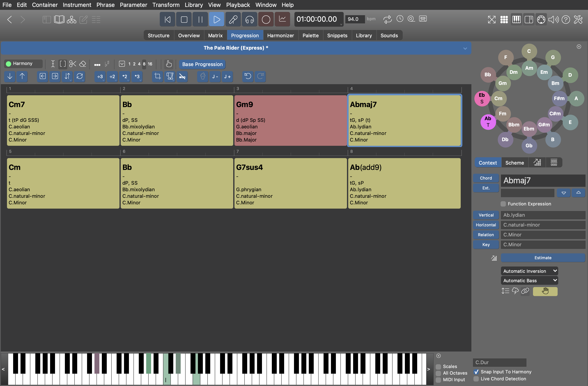Viewport: 588px width, 386px height.
Task: Open the Automatic Inversion dropdown
Action: pos(529,271)
